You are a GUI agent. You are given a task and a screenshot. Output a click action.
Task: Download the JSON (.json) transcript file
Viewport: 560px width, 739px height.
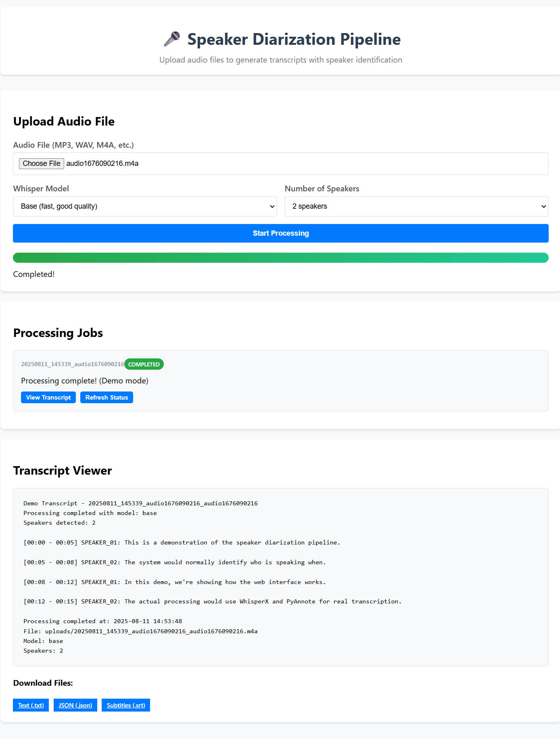coord(75,705)
